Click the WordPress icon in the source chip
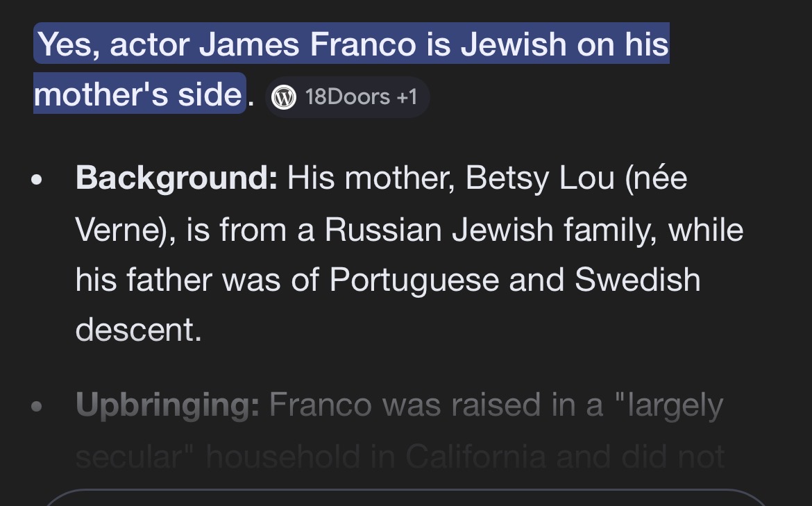 pyautogui.click(x=282, y=97)
